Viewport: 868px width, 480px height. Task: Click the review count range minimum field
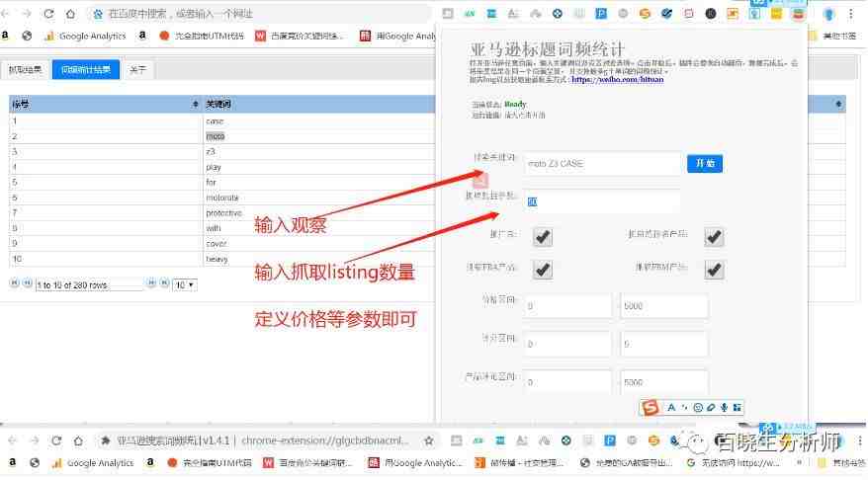pyautogui.click(x=567, y=382)
